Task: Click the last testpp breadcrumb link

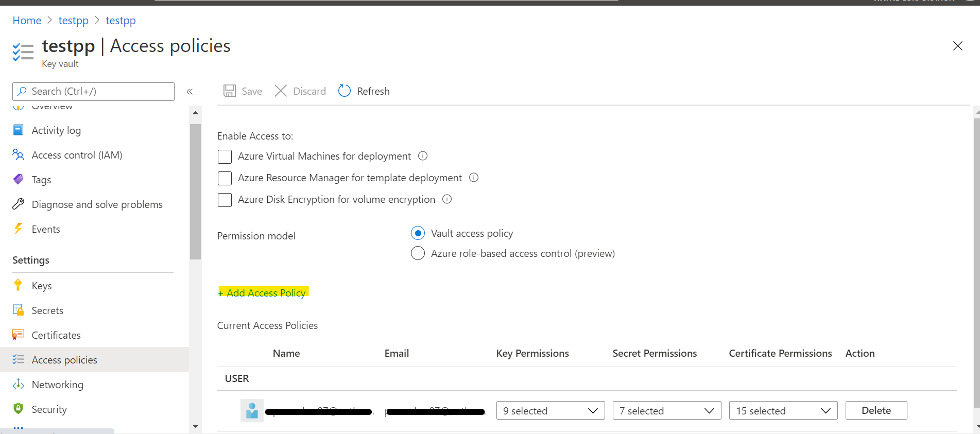Action: tap(121, 21)
